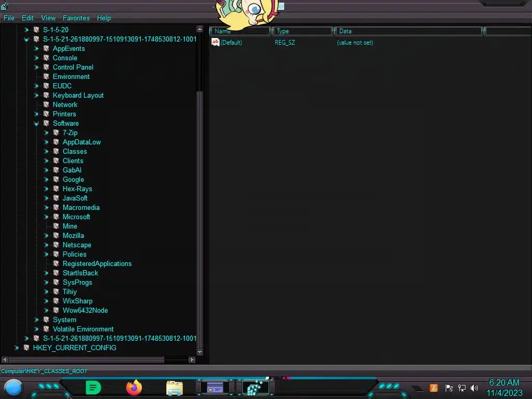Open the network tray icon
Image resolution: width=532 pixels, height=399 pixels.
coord(462,388)
